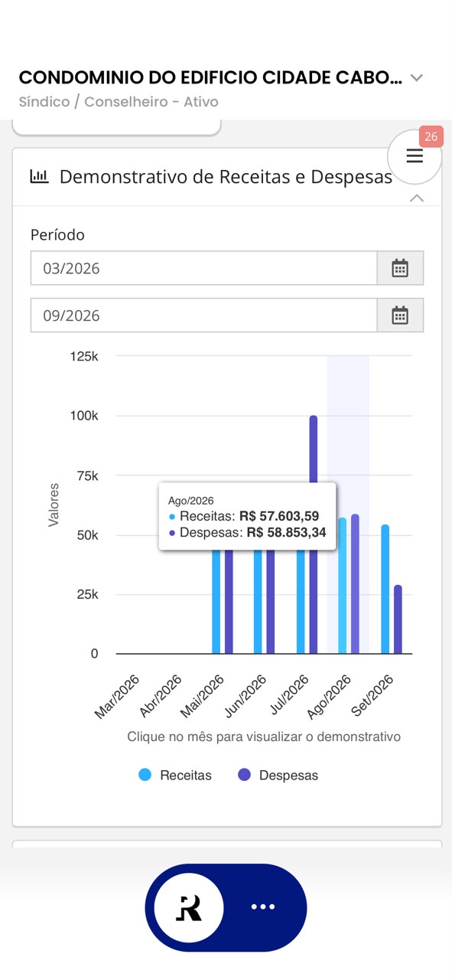The height and width of the screenshot is (980, 452).
Task: Click the Demonstrativo de Receitas e Despesas title
Action: click(226, 177)
